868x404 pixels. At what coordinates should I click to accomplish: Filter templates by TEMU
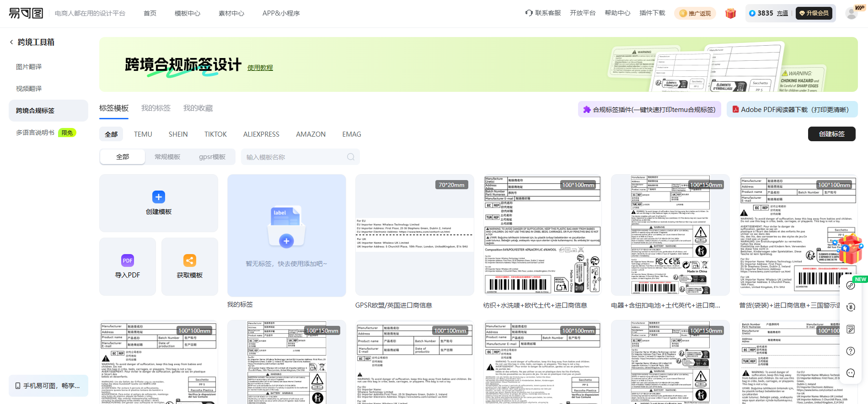[143, 134]
